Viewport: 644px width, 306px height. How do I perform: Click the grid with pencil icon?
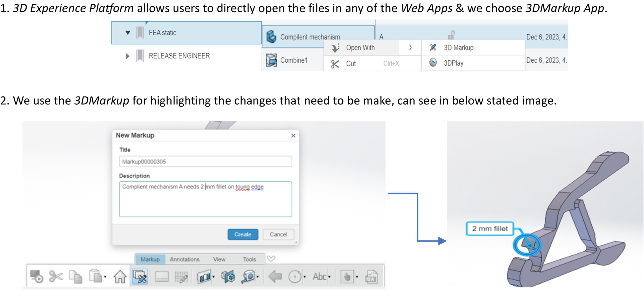tap(181, 277)
